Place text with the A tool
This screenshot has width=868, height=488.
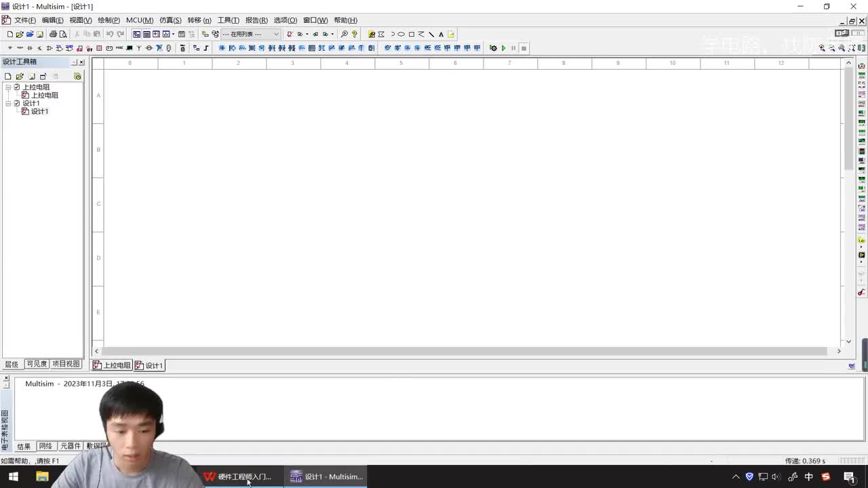click(x=441, y=34)
